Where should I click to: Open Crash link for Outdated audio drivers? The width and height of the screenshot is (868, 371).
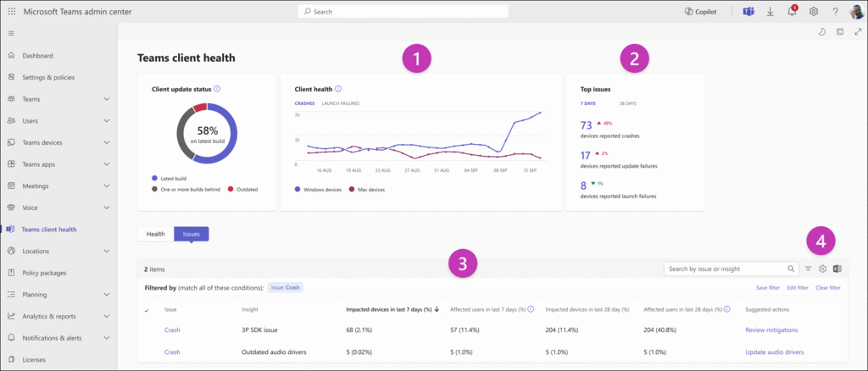pyautogui.click(x=172, y=352)
